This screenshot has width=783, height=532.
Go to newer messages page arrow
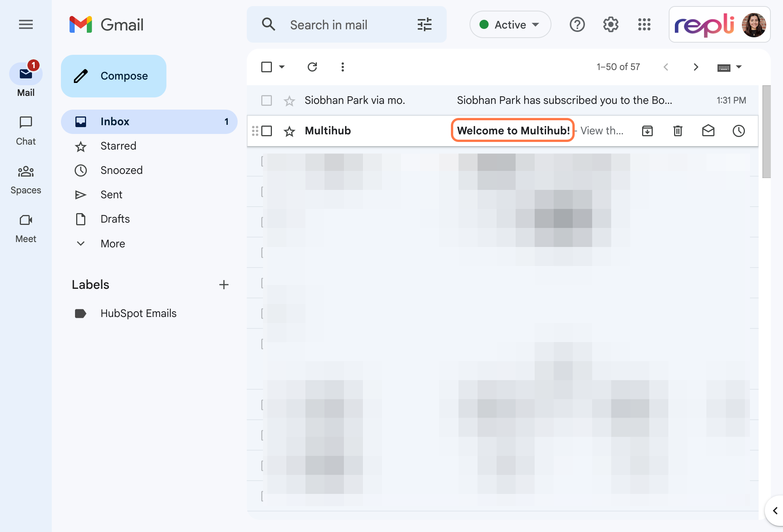666,67
